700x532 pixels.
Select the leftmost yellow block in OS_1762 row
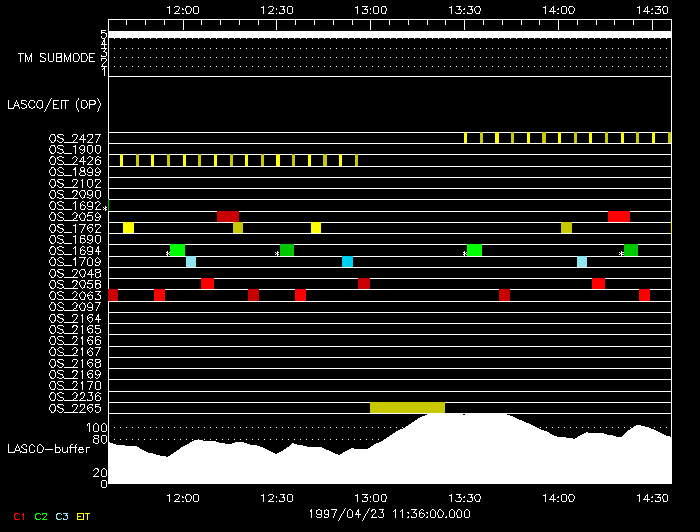pos(128,228)
